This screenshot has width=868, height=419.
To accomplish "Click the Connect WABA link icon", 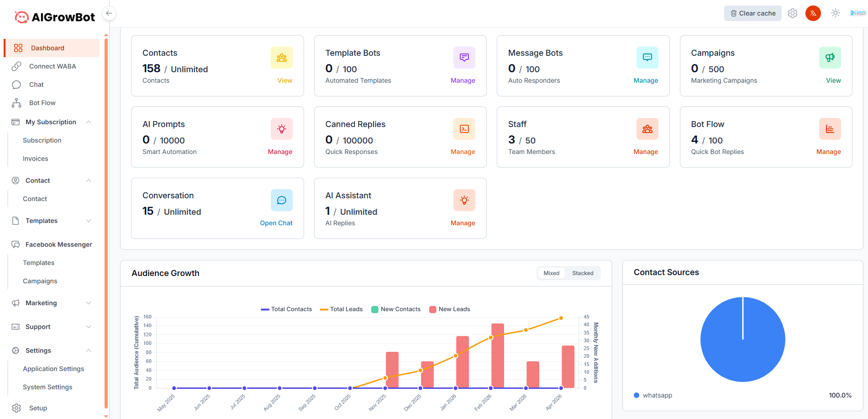I will pos(16,66).
